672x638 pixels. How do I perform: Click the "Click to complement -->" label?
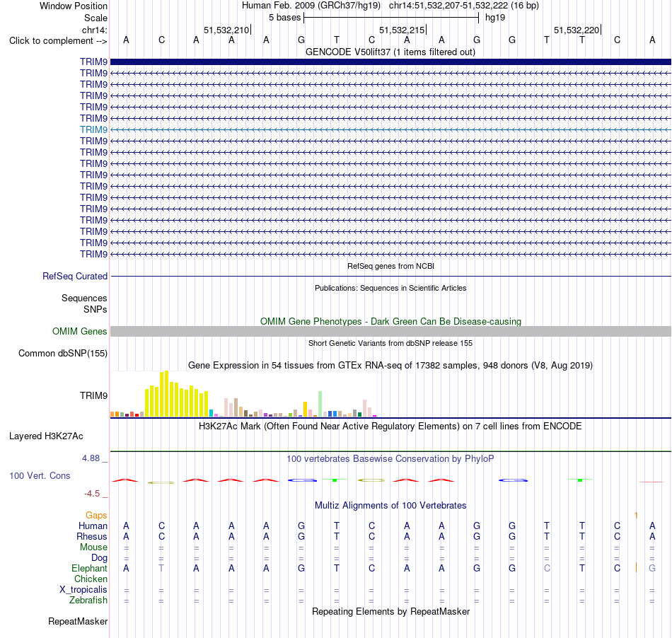coord(58,41)
